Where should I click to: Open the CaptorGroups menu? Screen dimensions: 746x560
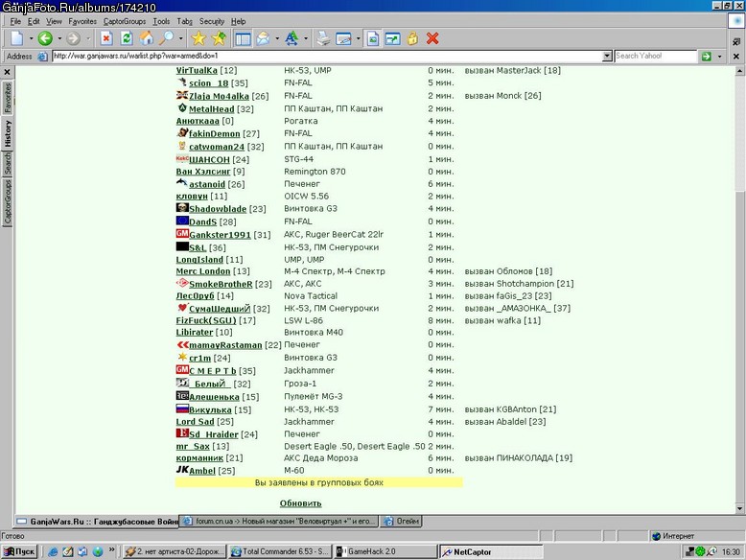click(125, 21)
